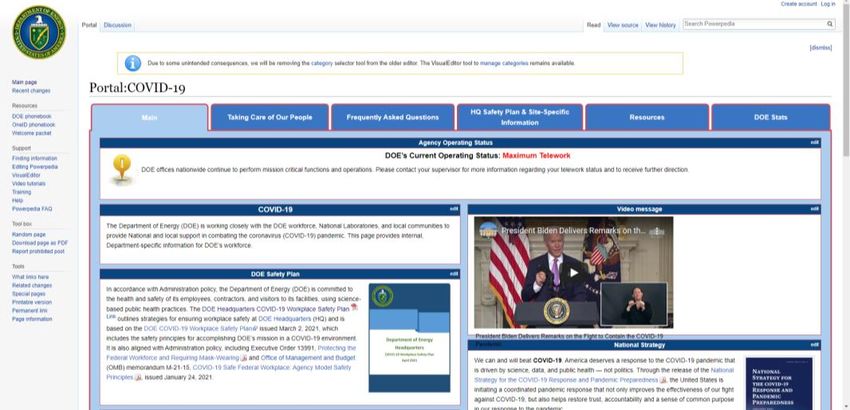The height and width of the screenshot is (410, 850).
Task: Open Powerpedia FAQ link
Action: tap(32, 209)
